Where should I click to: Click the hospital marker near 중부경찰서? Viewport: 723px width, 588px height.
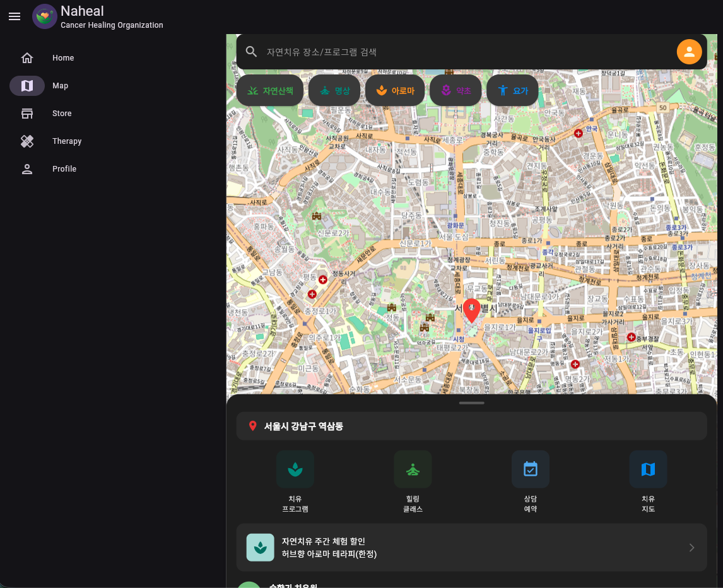tap(632, 337)
